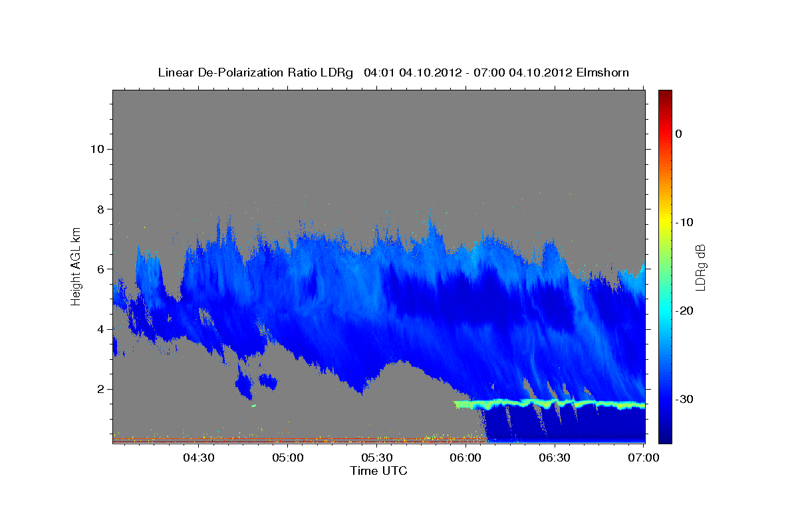The image size is (798, 532).
Task: Click the 'Time UTC' axis title
Action: click(x=378, y=471)
